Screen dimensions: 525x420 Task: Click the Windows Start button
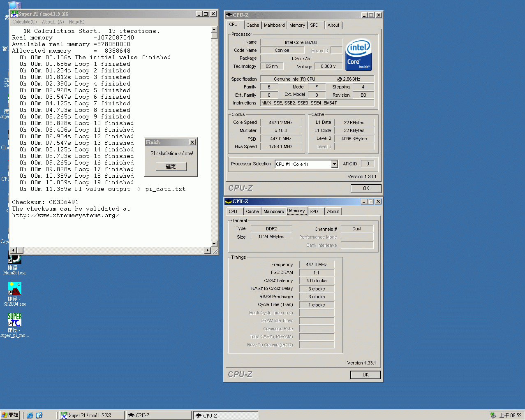(x=10, y=415)
